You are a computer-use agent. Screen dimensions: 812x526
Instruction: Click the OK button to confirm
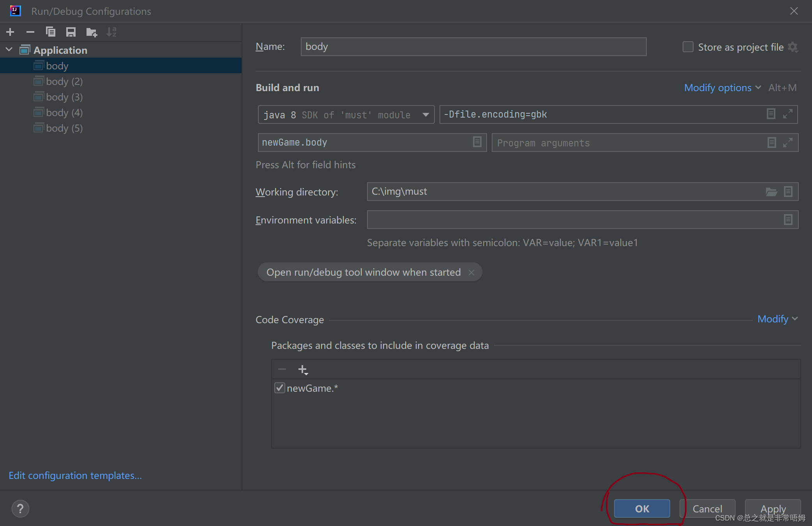coord(642,508)
